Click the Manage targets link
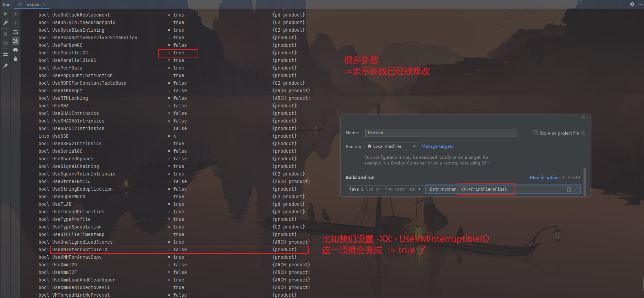 (x=439, y=146)
